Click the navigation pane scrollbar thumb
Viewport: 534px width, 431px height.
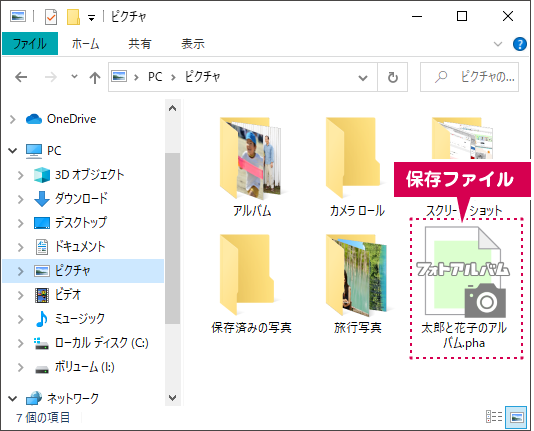point(173,238)
